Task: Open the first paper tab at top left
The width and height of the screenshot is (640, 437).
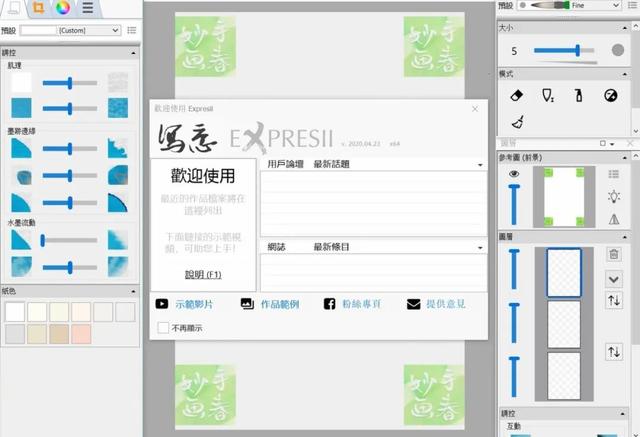Action: click(14, 7)
